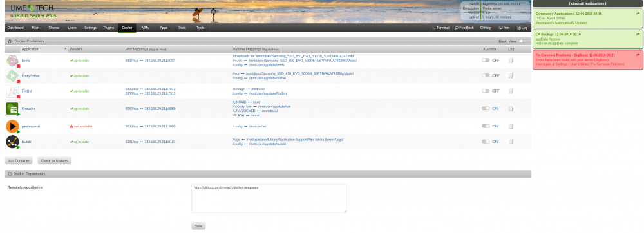Open the Terminal from the header
Image resolution: width=644 pixels, height=233 pixels.
pos(440,28)
